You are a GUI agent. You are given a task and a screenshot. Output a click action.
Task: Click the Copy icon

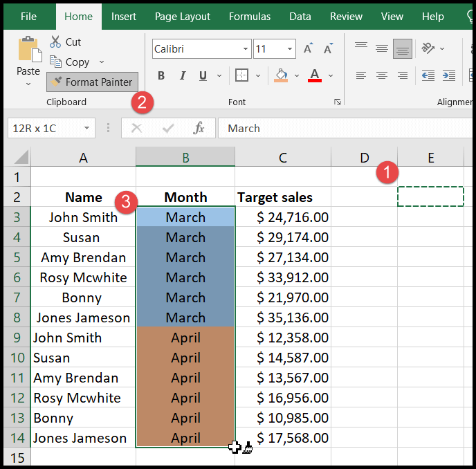55,62
